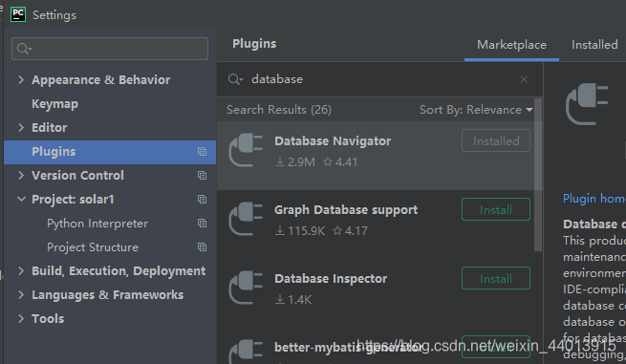
Task: Select Database Navigator plugin name
Action: point(333,140)
